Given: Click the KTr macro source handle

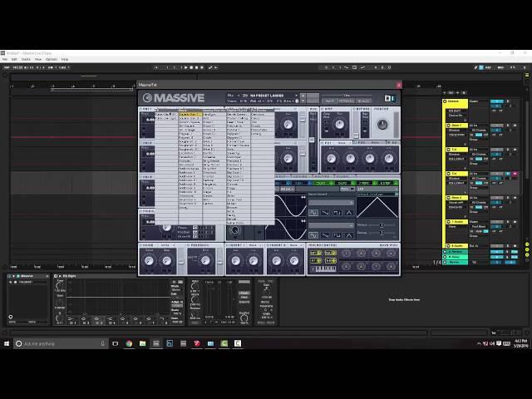Looking at the screenshot, I should tap(319, 253).
